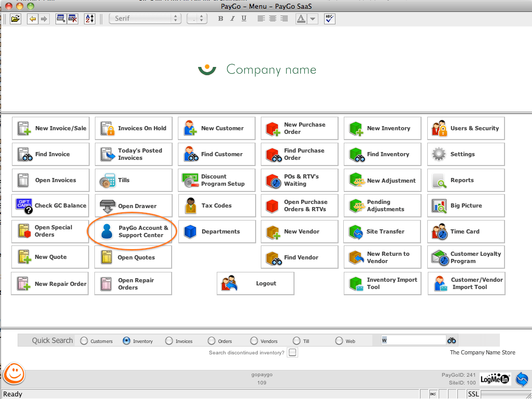Click the PayGo Account & Support Center icon
The height and width of the screenshot is (399, 532).
107,231
